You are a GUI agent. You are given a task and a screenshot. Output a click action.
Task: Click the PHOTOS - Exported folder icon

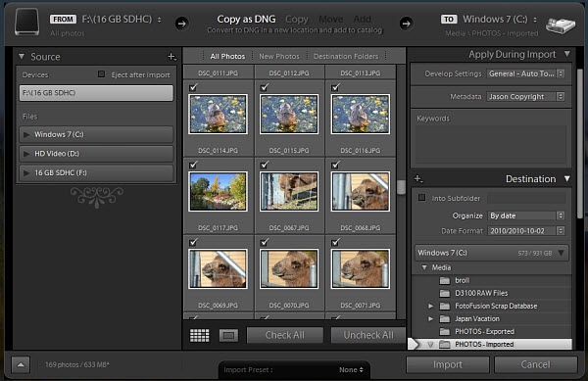coord(444,332)
